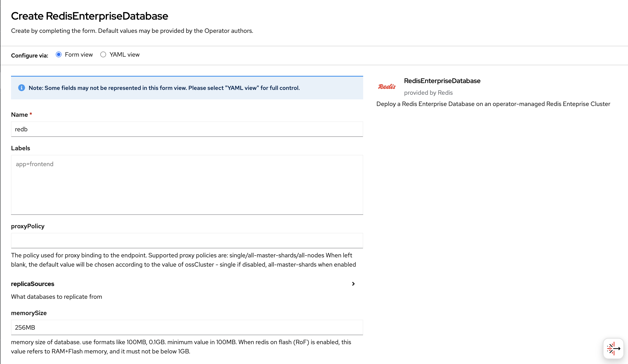Click the memorySize field with 256MB
Screen dimensions: 628x364
coord(187,327)
